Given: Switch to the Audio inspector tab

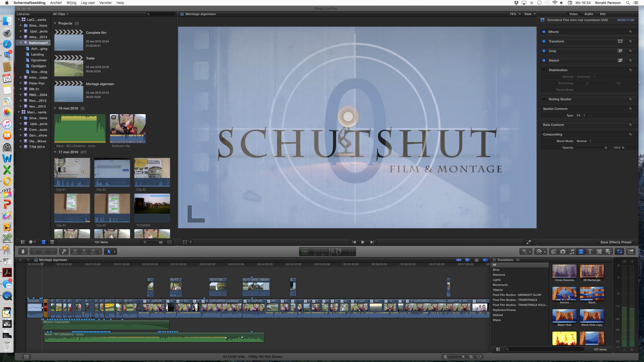Looking at the screenshot, I should pyautogui.click(x=588, y=14).
